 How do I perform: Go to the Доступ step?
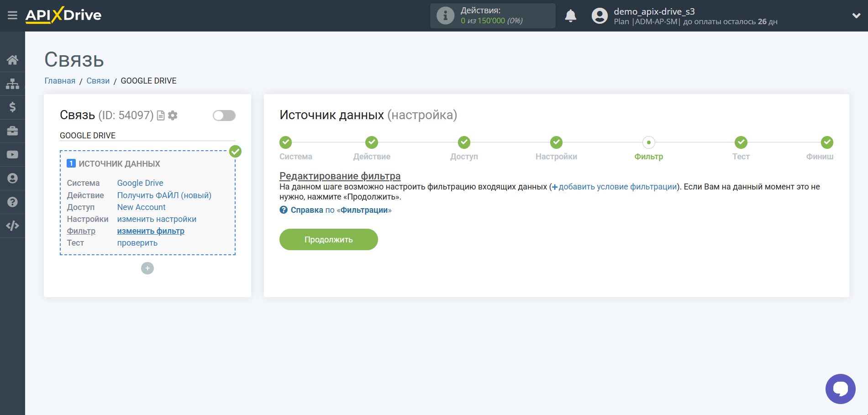(464, 142)
